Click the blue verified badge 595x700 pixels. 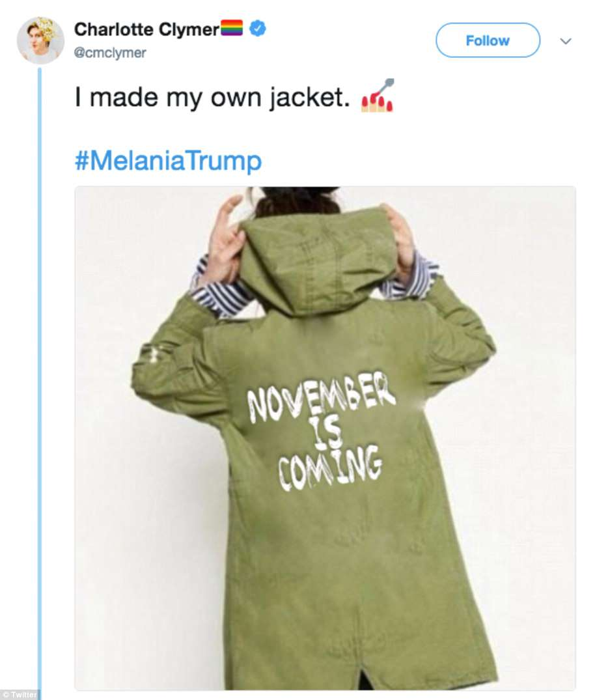257,29
